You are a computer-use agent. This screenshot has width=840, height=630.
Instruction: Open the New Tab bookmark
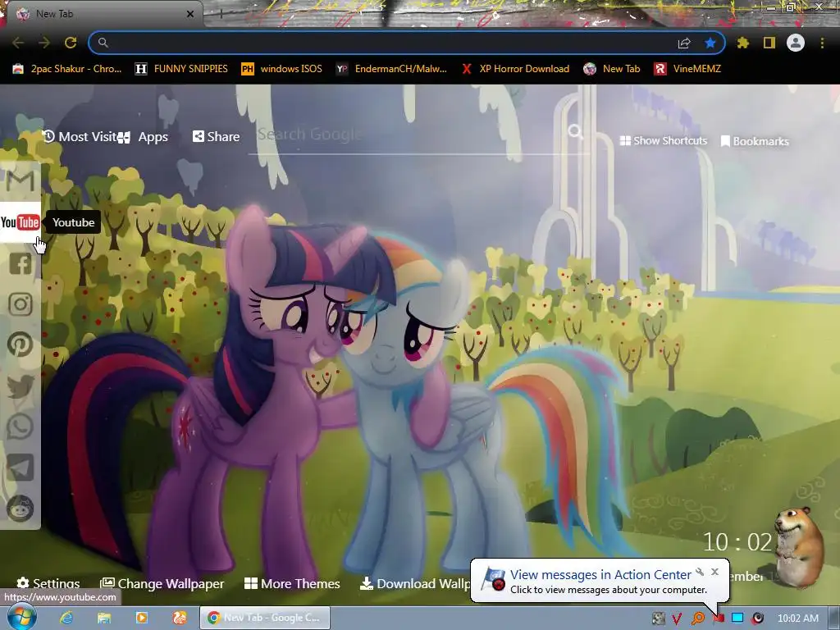pyautogui.click(x=612, y=69)
